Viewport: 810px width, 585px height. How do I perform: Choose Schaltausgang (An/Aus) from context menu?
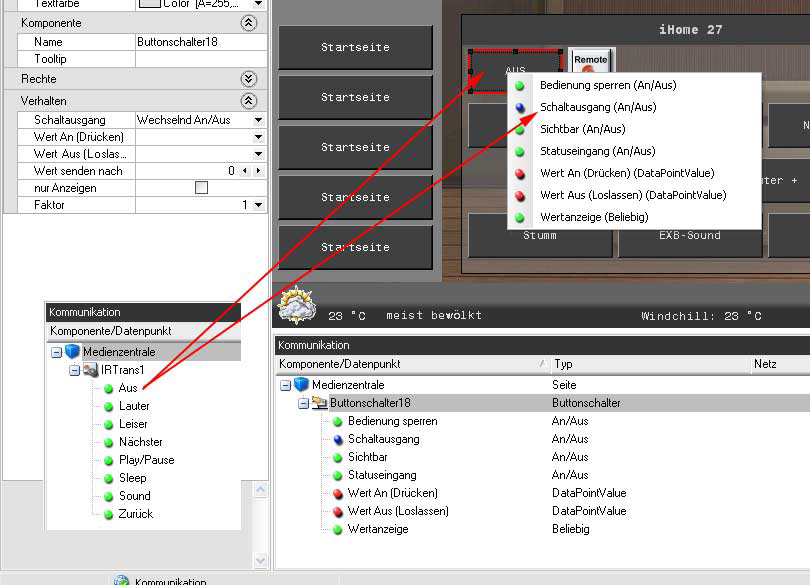(634, 107)
